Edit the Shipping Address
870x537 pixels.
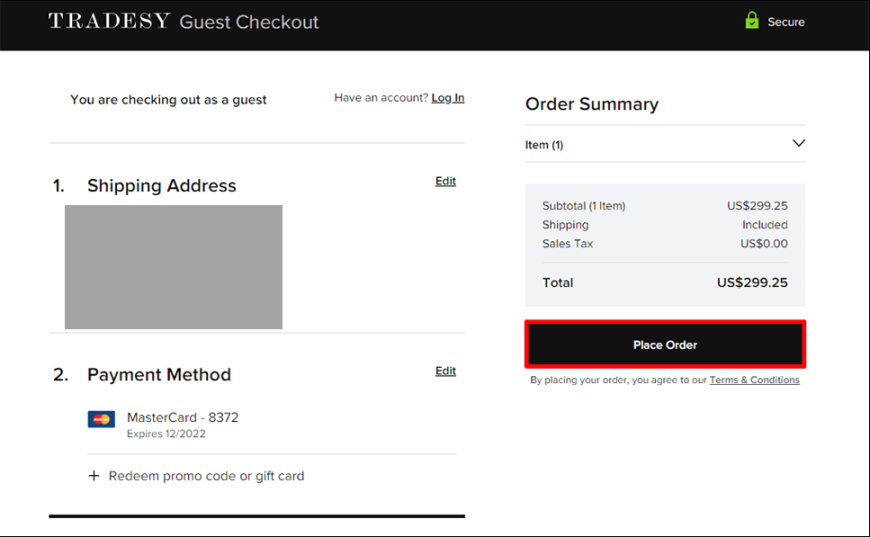point(445,181)
